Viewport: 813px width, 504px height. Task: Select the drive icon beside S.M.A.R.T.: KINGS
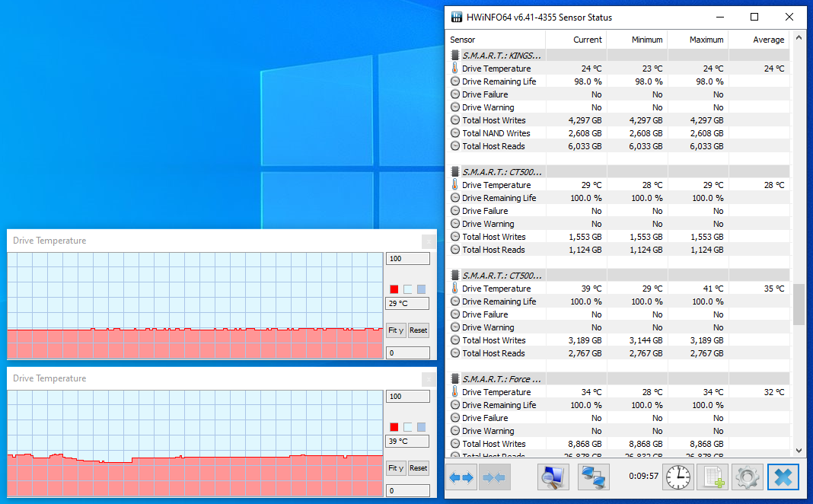[x=454, y=55]
